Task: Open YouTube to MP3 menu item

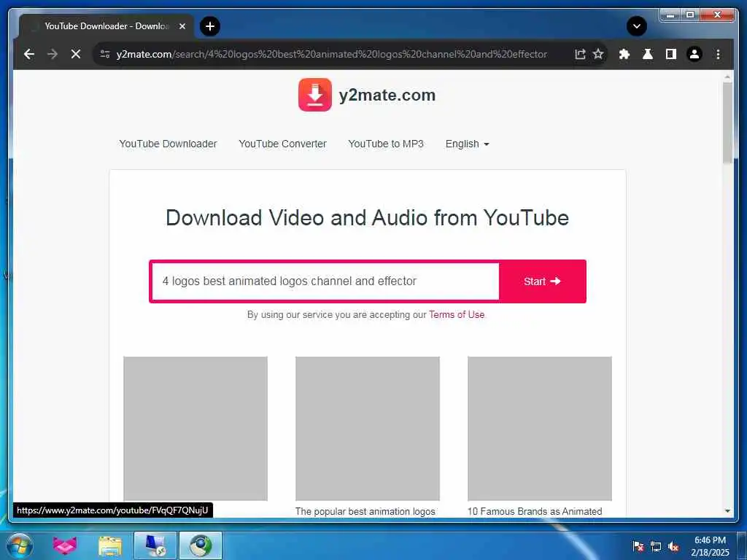Action: click(x=386, y=144)
